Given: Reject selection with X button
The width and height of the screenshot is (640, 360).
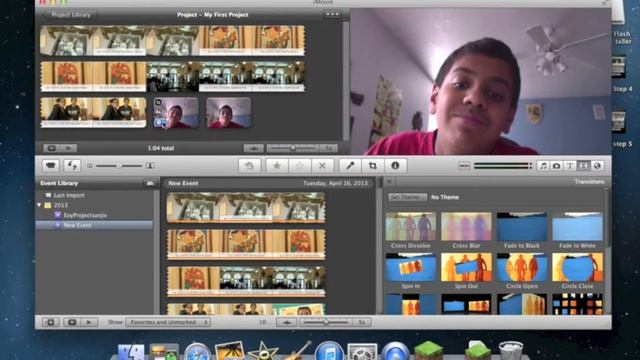Looking at the screenshot, I should pos(322,166).
